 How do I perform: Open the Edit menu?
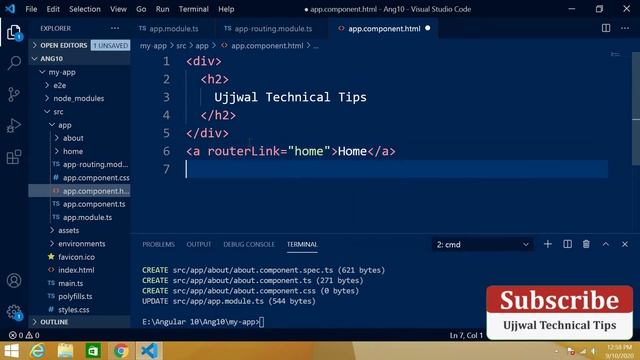coord(53,9)
